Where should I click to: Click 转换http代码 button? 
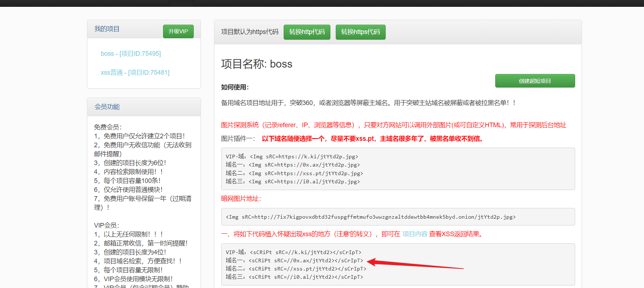click(x=307, y=32)
